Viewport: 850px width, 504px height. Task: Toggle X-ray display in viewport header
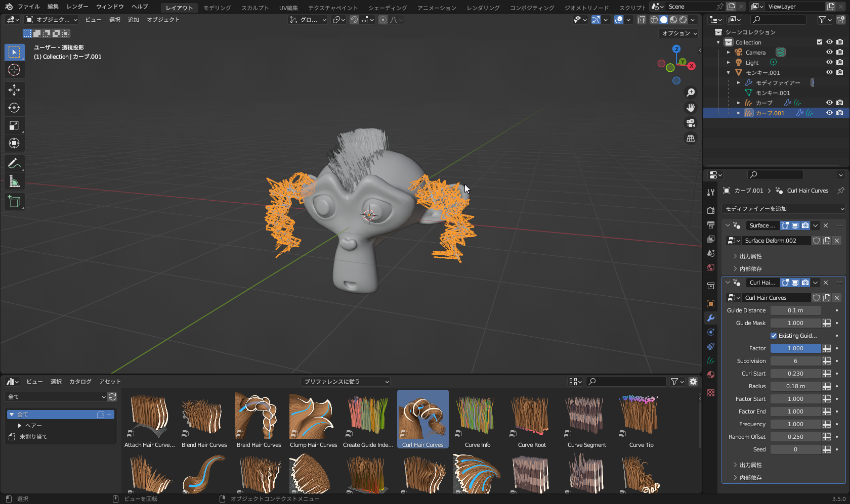point(641,20)
